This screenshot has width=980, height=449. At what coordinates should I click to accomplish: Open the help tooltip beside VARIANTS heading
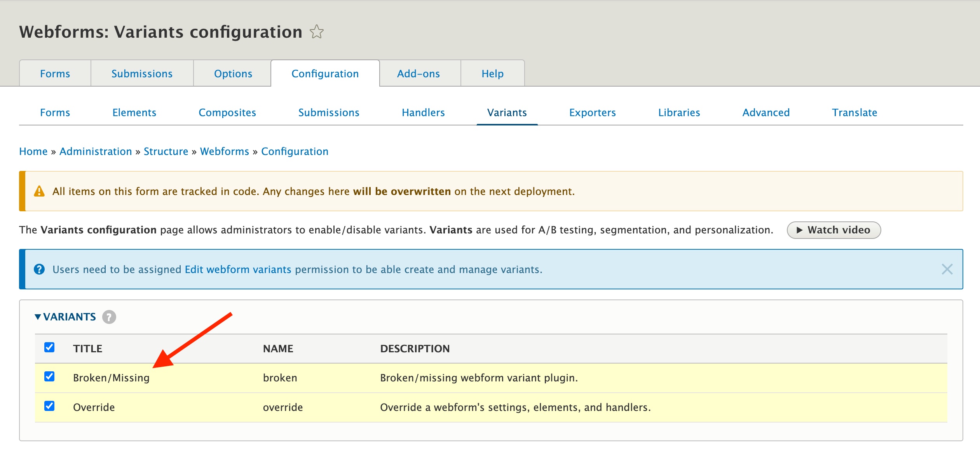coord(109,317)
